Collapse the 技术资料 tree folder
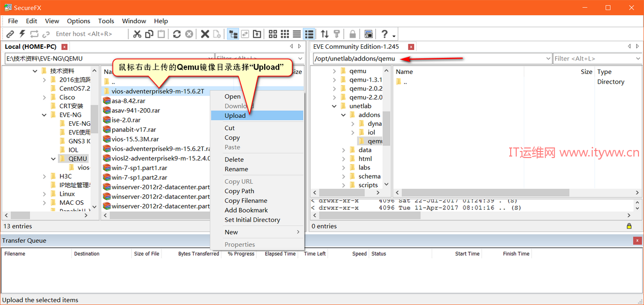644x305 pixels. [x=35, y=71]
